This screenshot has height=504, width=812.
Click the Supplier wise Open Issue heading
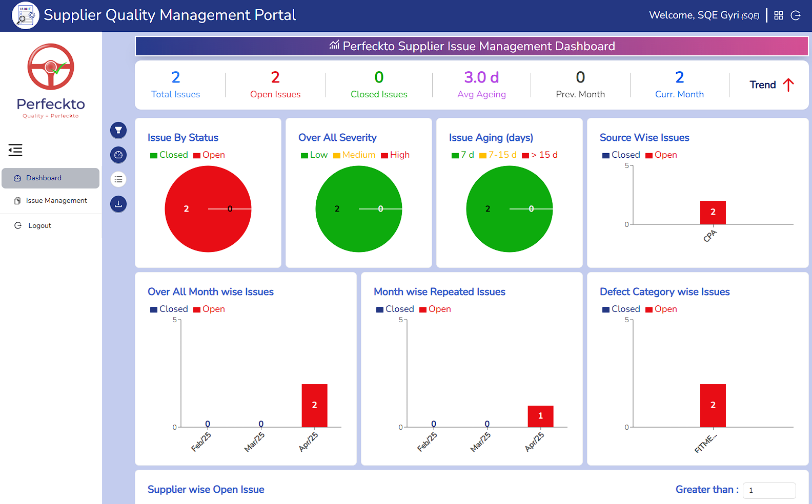[x=206, y=490]
